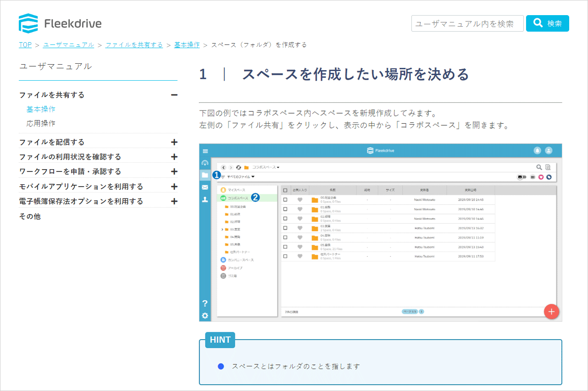Collapse the ファイルを共有する sidebar section
The width and height of the screenshot is (588, 391).
pyautogui.click(x=174, y=95)
